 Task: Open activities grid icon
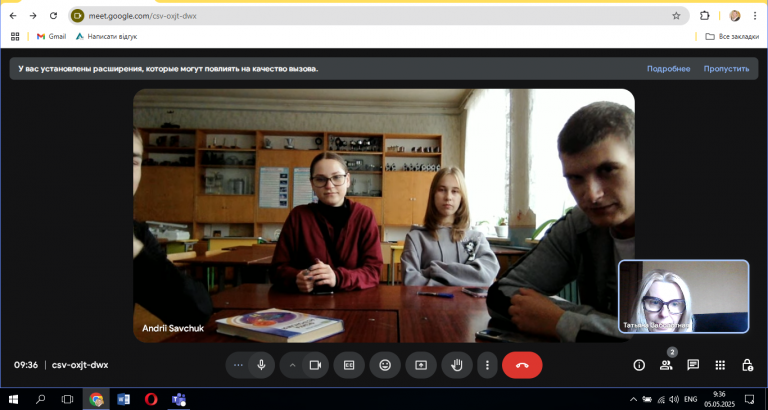tap(720, 365)
